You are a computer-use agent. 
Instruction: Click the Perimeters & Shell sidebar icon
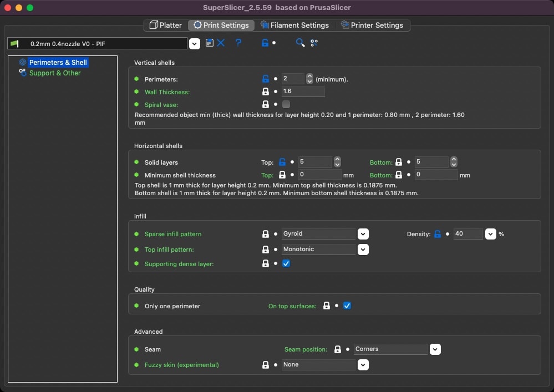23,63
